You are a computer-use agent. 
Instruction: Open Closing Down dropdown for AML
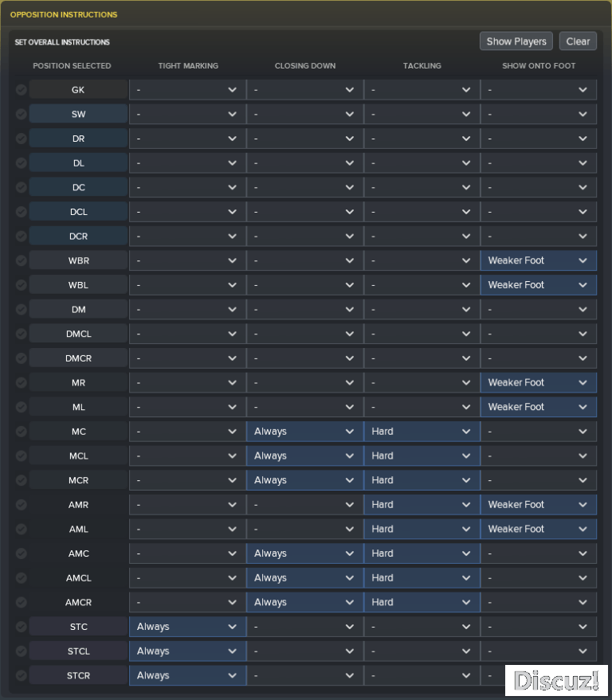(304, 529)
